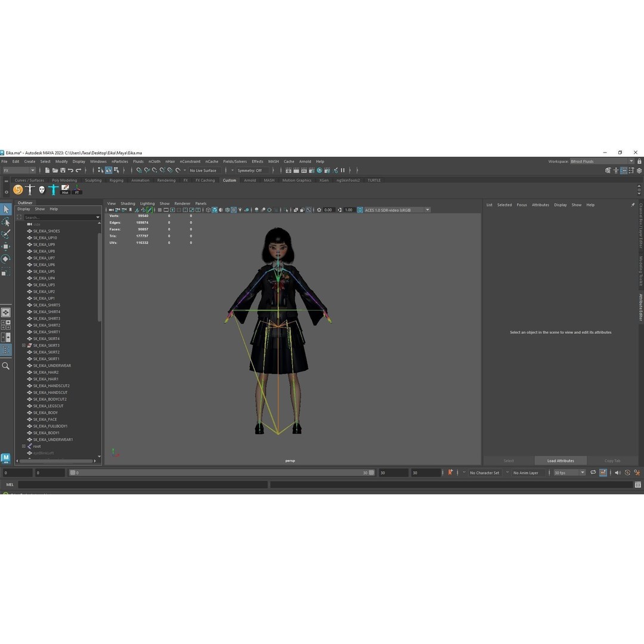Open the Attribute Editor Focus menu
This screenshot has width=644, height=644.
coord(522,205)
